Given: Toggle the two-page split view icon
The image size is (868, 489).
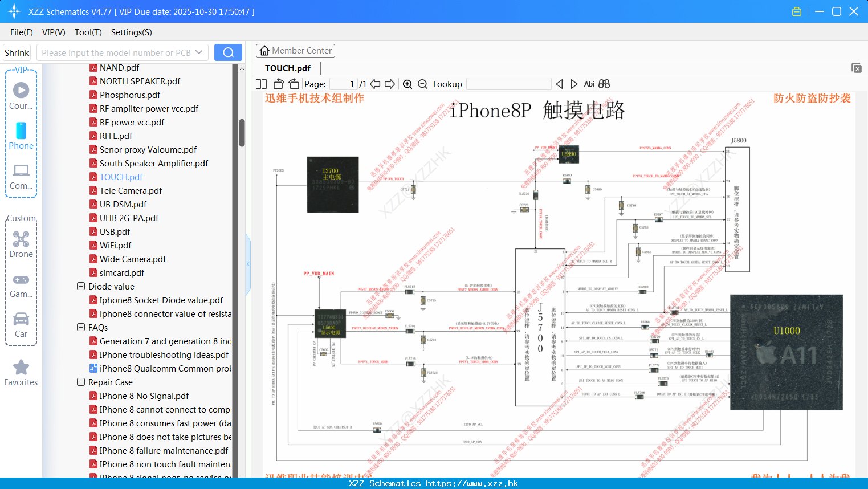Looking at the screenshot, I should (261, 84).
